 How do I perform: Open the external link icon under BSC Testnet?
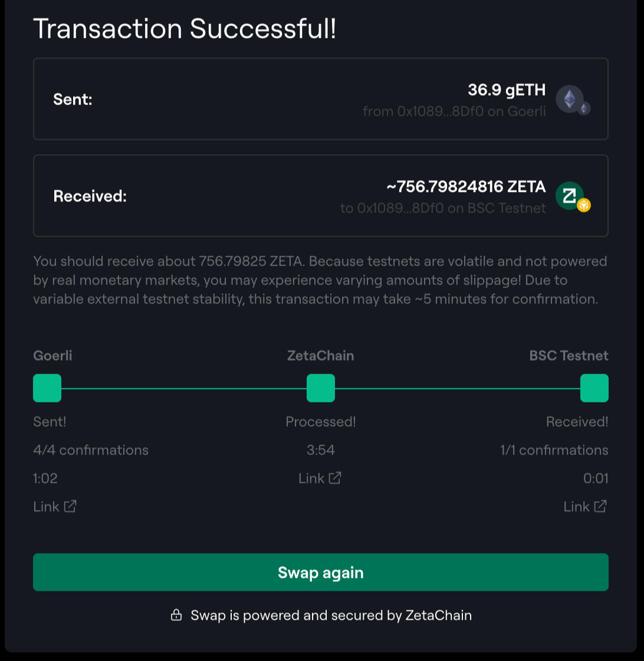[600, 506]
